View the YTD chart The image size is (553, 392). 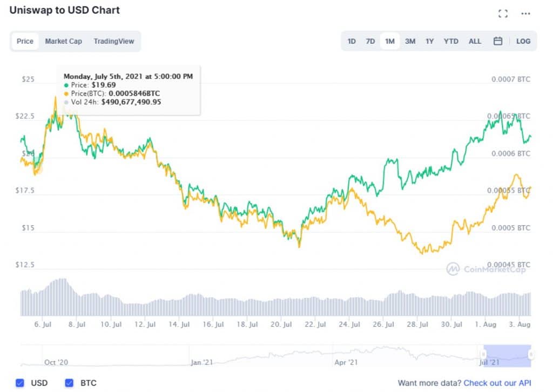coord(451,40)
